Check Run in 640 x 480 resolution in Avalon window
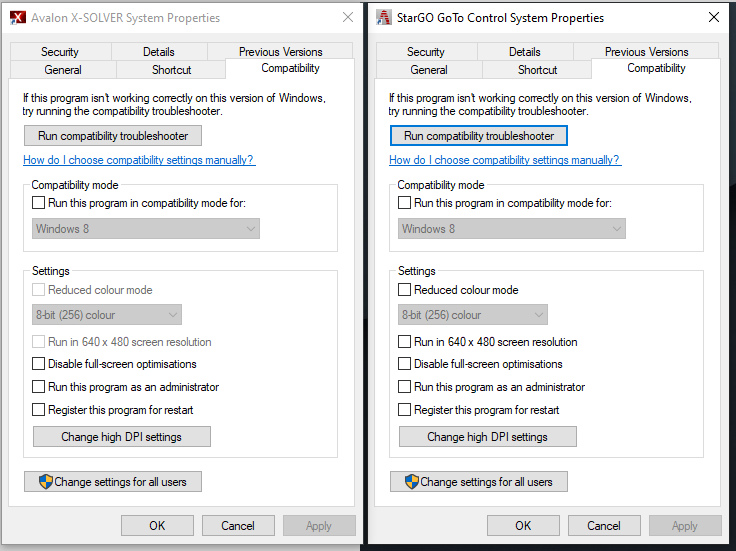 pyautogui.click(x=38, y=342)
